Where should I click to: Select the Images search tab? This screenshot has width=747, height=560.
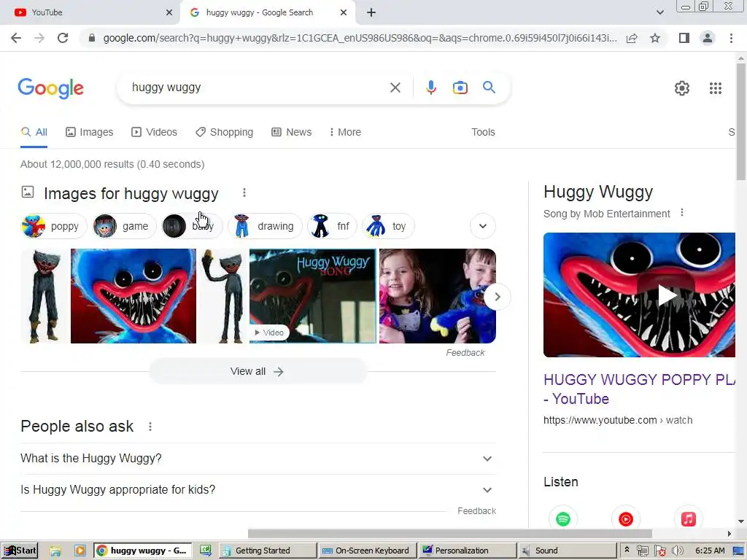pos(90,133)
